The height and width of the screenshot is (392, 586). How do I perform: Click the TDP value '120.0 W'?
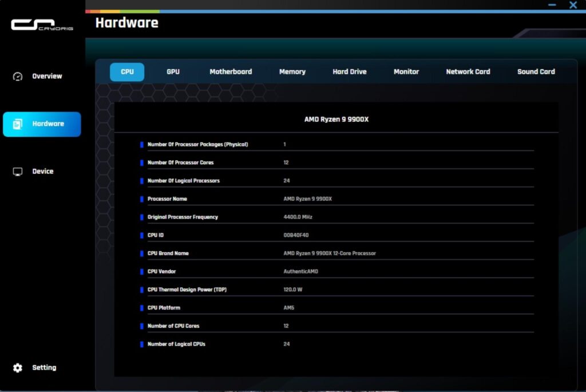(293, 290)
